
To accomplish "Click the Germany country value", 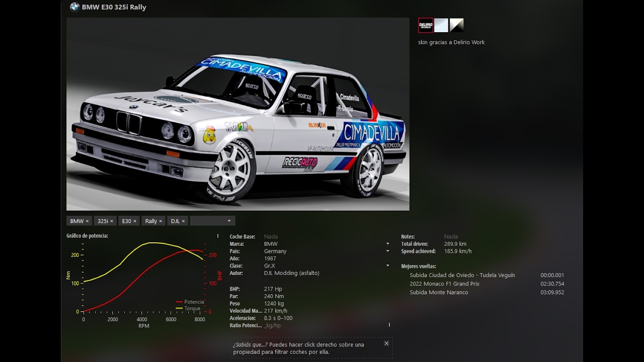I will tap(275, 251).
